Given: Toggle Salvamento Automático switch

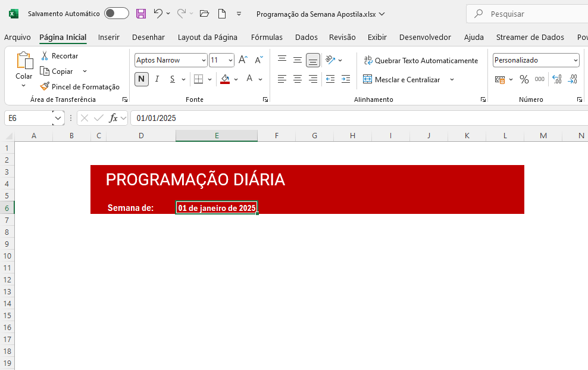Looking at the screenshot, I should coord(117,14).
